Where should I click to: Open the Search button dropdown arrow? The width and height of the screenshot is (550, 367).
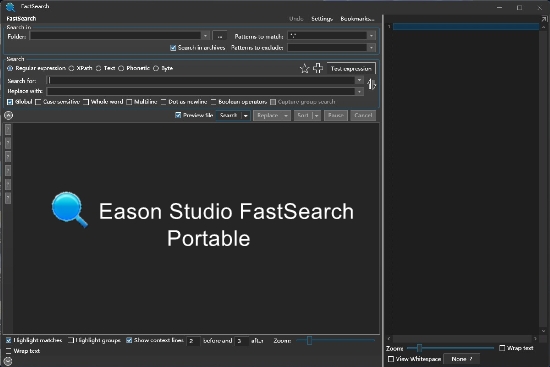246,115
